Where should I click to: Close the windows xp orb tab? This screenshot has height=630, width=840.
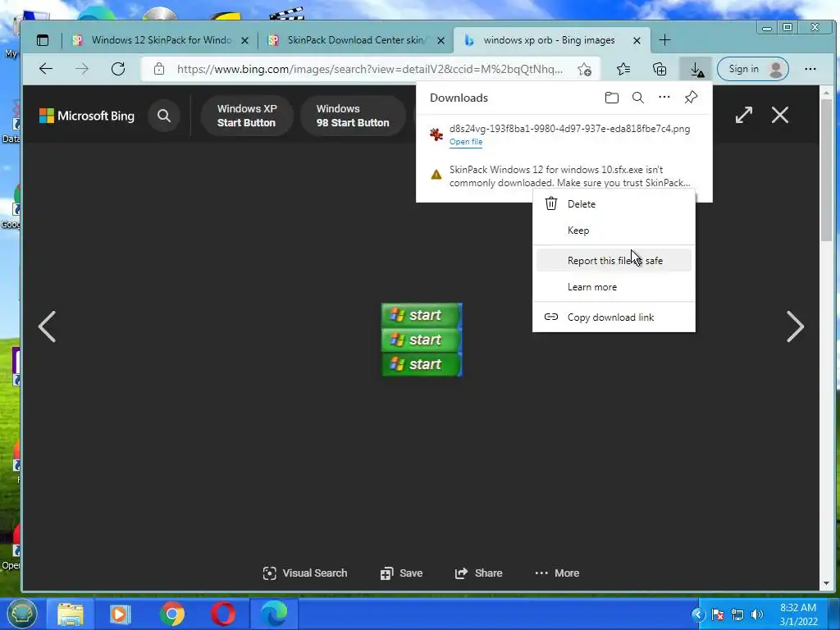[x=637, y=40]
